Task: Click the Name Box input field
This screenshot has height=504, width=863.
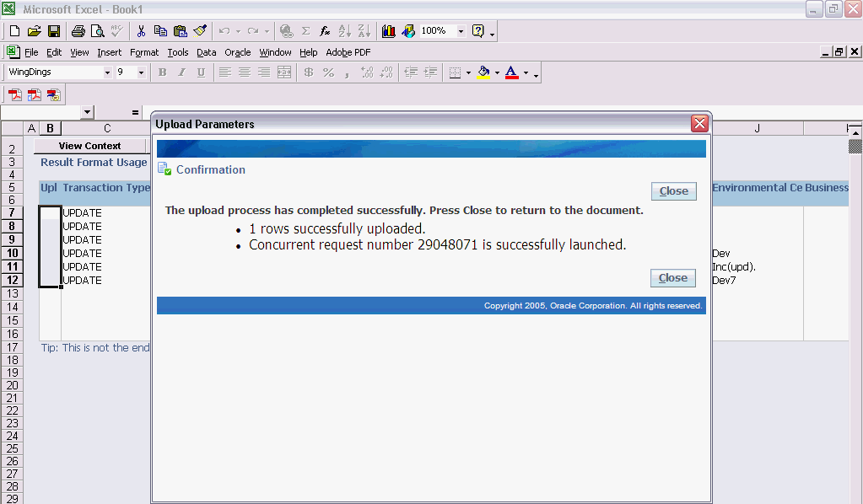Action: click(41, 112)
